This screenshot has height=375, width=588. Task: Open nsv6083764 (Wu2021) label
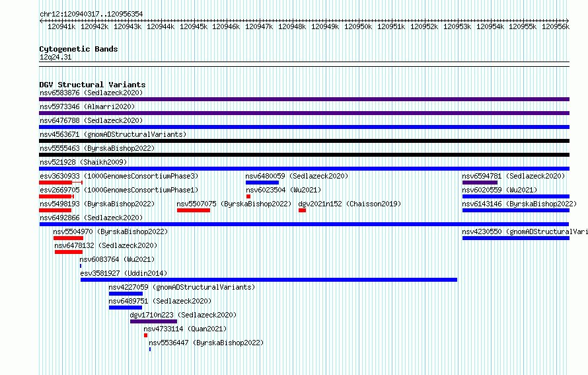tap(117, 259)
